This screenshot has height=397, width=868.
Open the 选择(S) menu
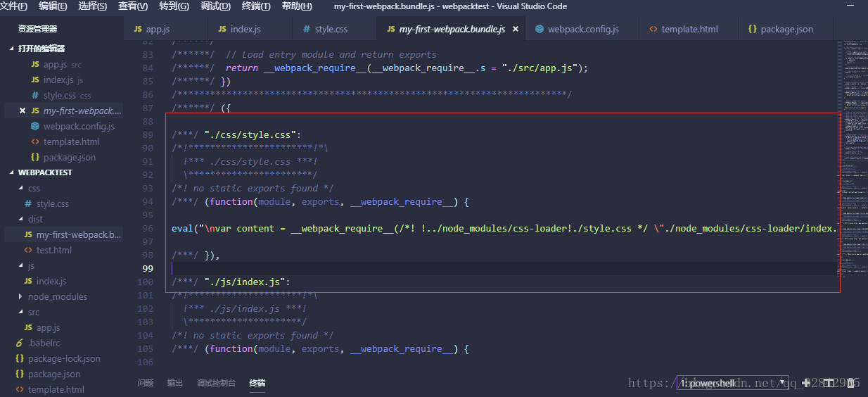click(x=93, y=6)
